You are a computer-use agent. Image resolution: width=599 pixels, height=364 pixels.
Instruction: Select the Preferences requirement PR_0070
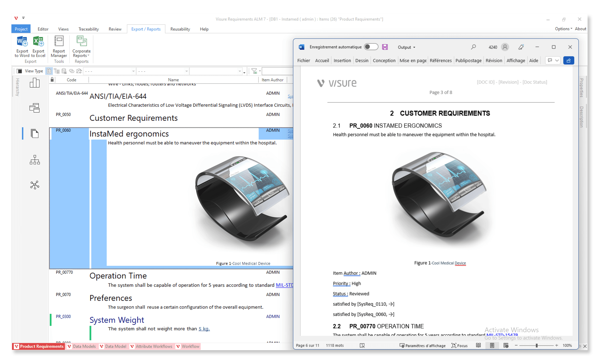[171, 301]
